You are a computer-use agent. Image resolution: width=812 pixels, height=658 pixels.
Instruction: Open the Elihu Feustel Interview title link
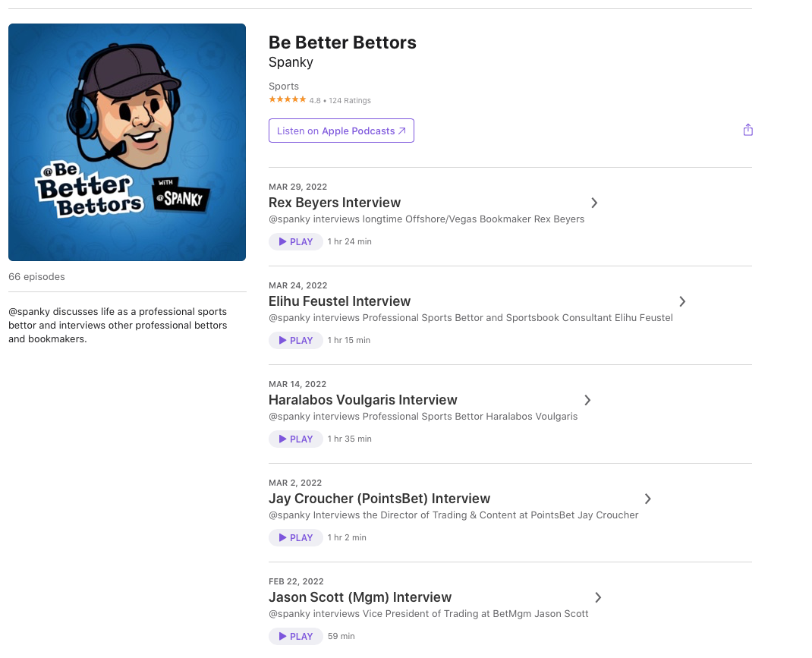339,301
